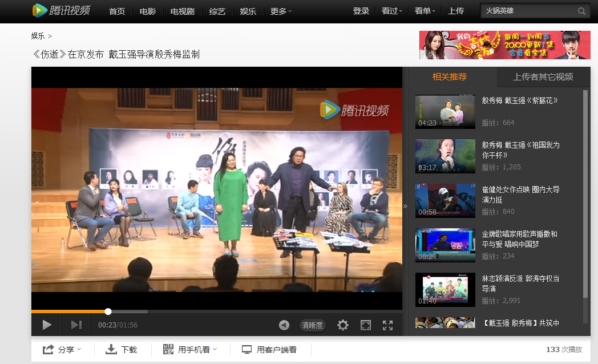The image size is (598, 364).
Task: Enter fullscreen mode
Action: [x=387, y=325]
